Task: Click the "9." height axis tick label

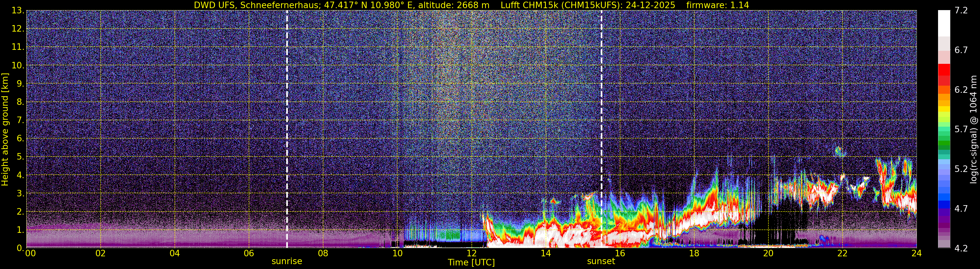Action: point(20,84)
